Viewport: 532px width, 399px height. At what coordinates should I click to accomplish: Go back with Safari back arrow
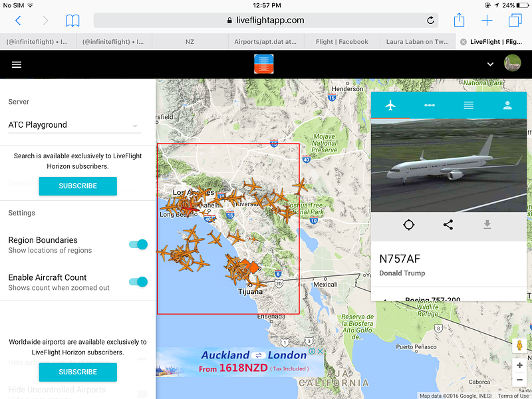tap(19, 21)
